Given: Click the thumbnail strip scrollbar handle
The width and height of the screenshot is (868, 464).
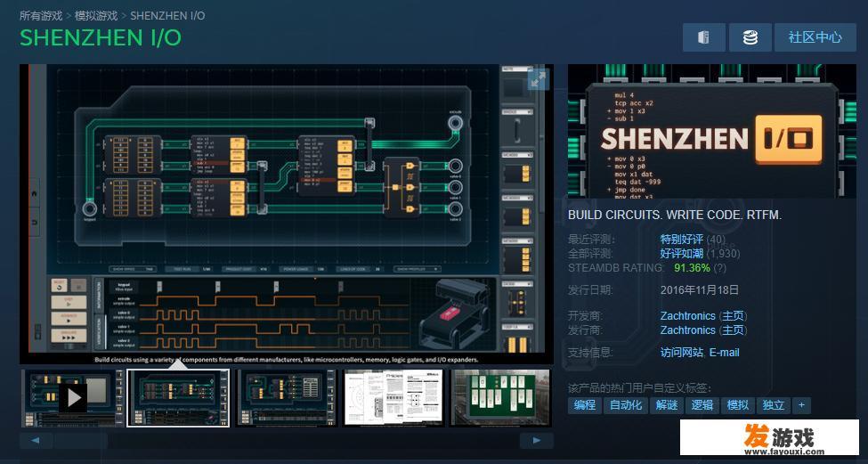Looking at the screenshot, I should pyautogui.click(x=81, y=441).
